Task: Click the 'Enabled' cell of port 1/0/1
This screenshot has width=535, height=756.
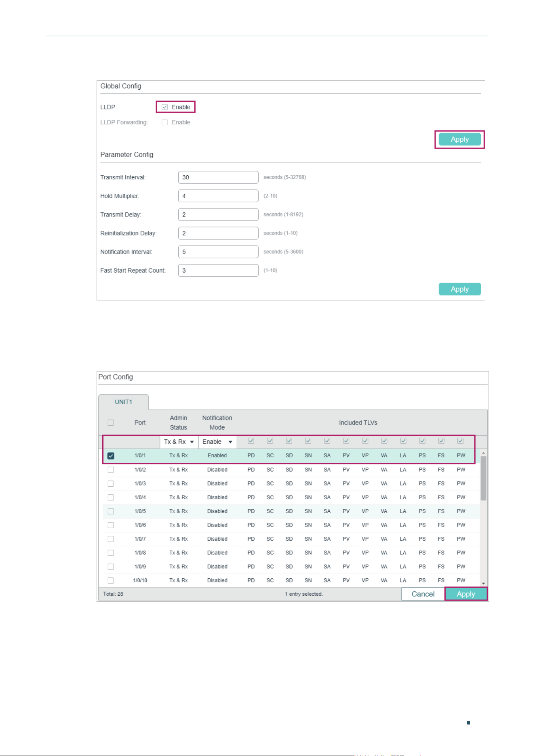Action: pos(217,456)
